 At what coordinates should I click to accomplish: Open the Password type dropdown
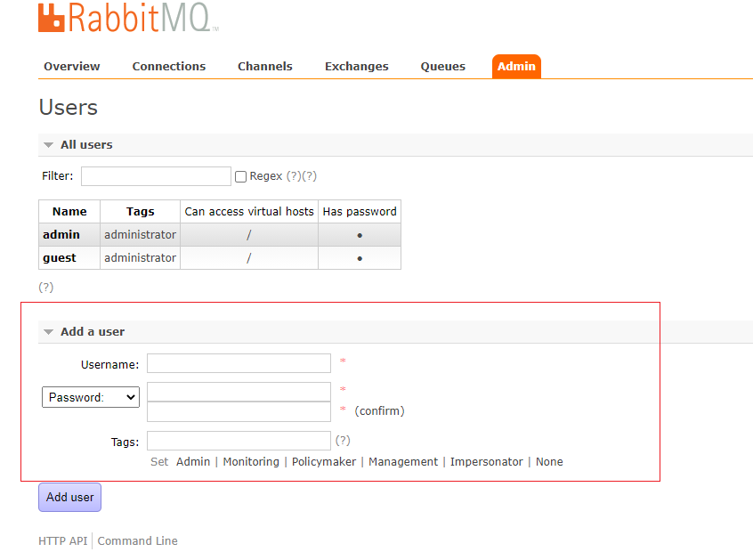(x=91, y=397)
